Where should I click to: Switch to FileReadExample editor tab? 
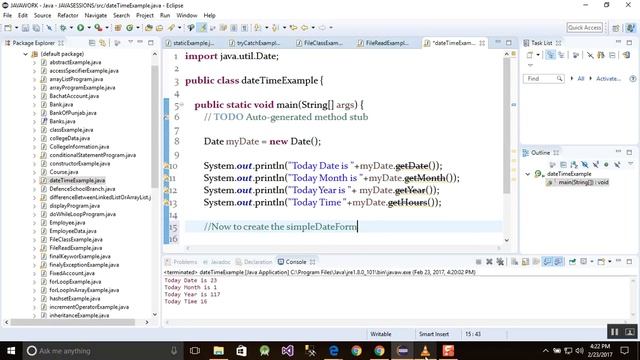pos(386,43)
